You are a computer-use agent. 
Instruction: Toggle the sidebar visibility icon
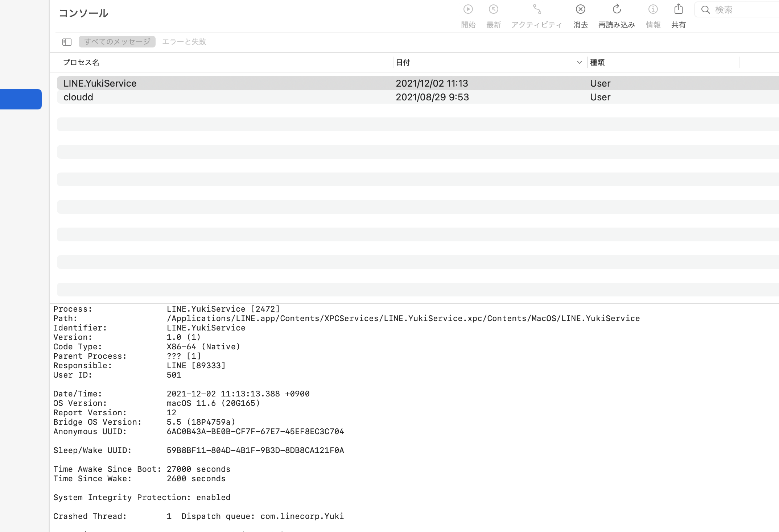click(x=67, y=42)
